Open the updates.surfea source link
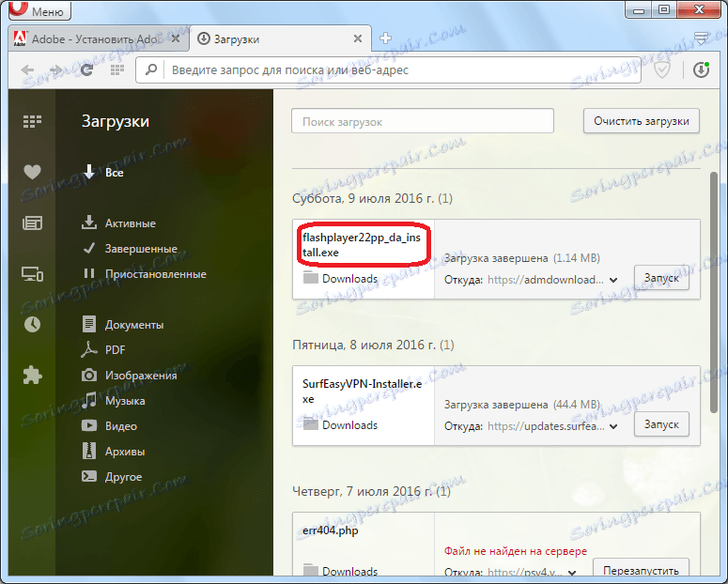728x584 pixels. tap(546, 426)
